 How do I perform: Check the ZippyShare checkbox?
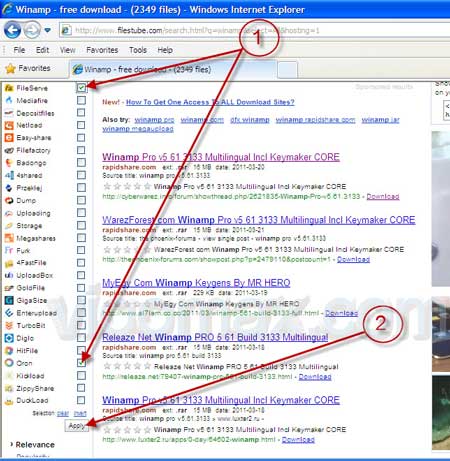[81, 388]
